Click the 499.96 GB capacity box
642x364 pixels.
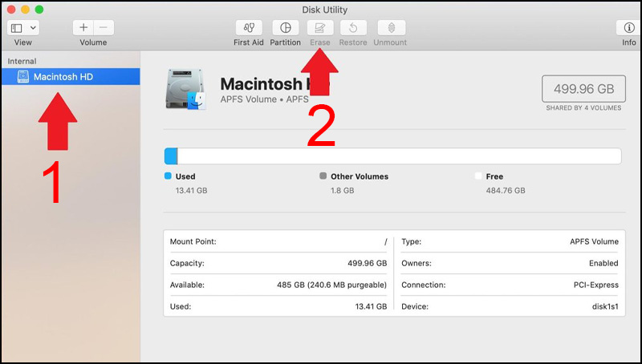[583, 89]
